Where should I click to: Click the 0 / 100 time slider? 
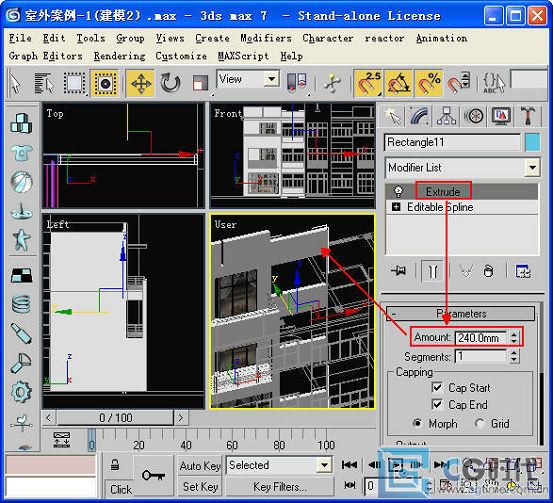115,418
